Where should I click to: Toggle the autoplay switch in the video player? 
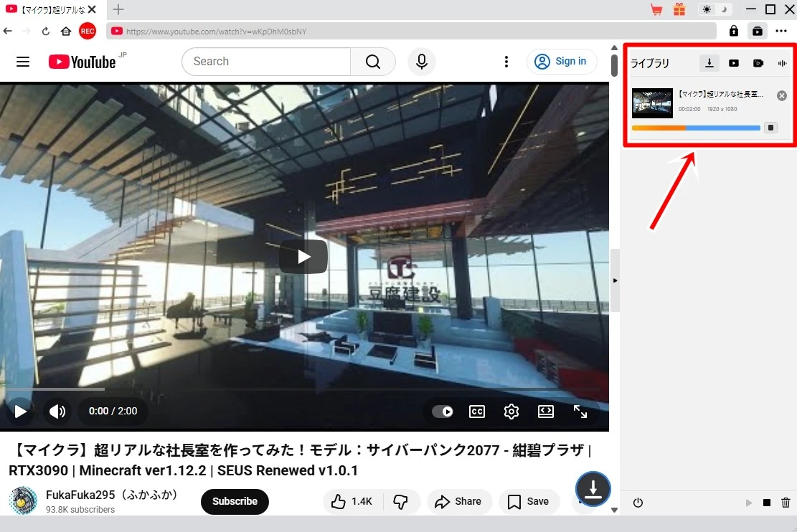point(444,412)
